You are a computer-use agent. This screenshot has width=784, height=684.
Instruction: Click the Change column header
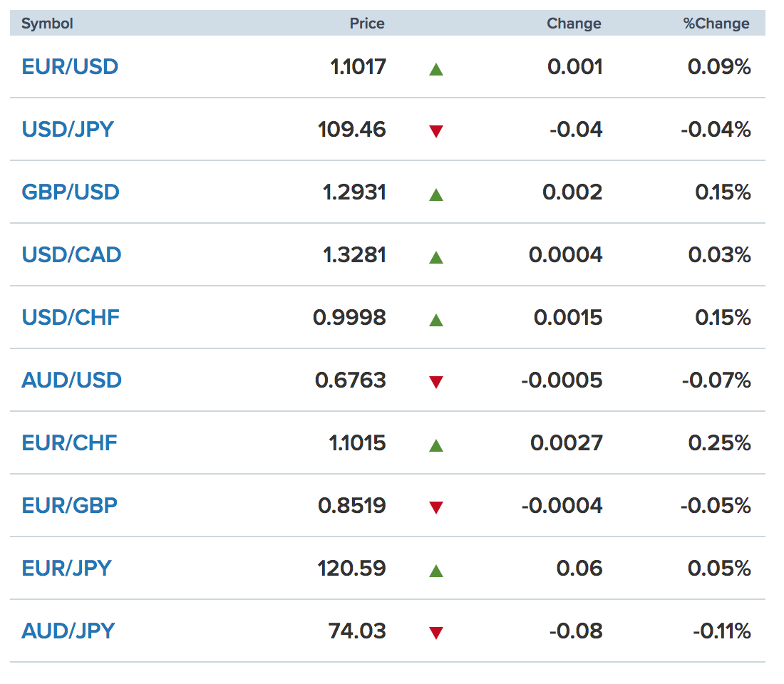point(574,24)
